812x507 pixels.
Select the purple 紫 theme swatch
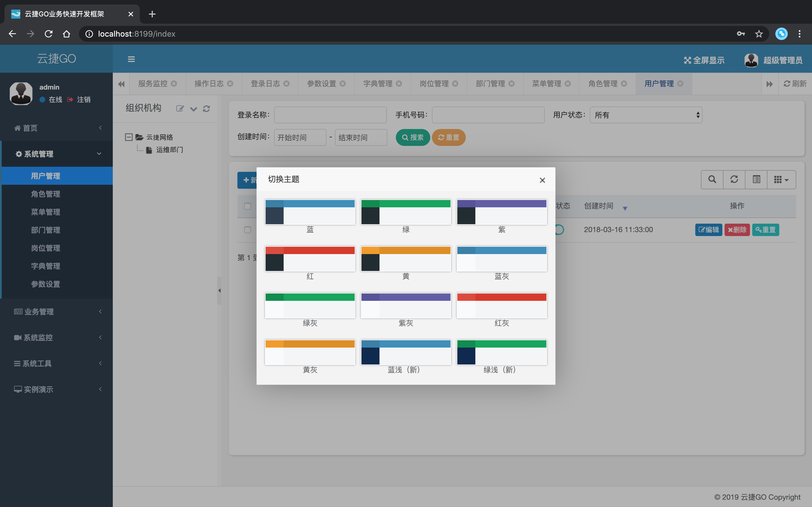tap(502, 212)
